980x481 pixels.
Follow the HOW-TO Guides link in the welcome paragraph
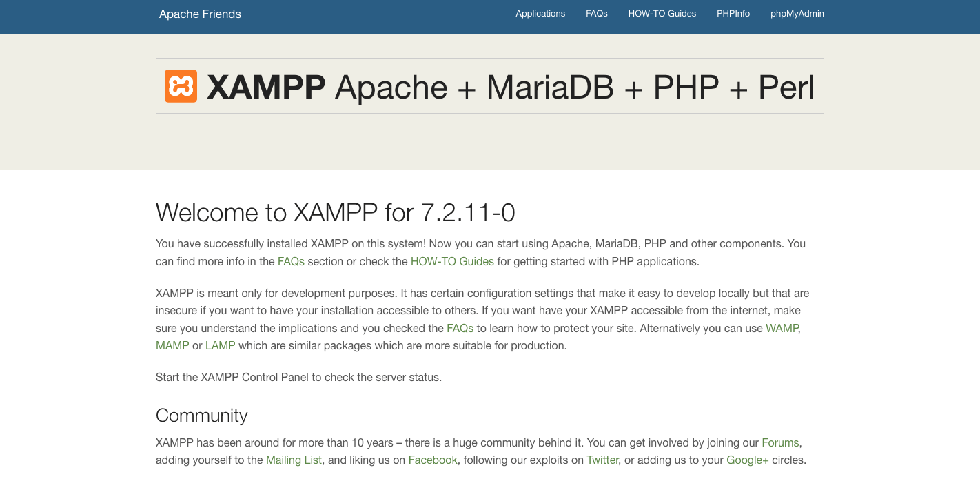click(452, 261)
